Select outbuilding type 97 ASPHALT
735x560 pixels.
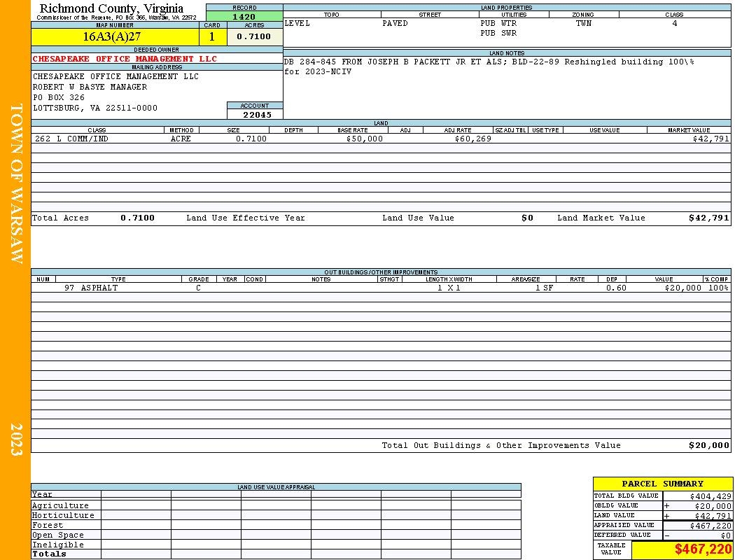(x=91, y=288)
